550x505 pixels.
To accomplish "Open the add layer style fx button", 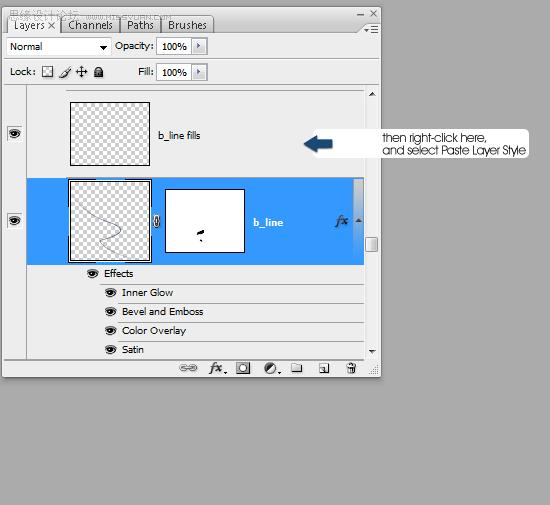I will [x=217, y=368].
